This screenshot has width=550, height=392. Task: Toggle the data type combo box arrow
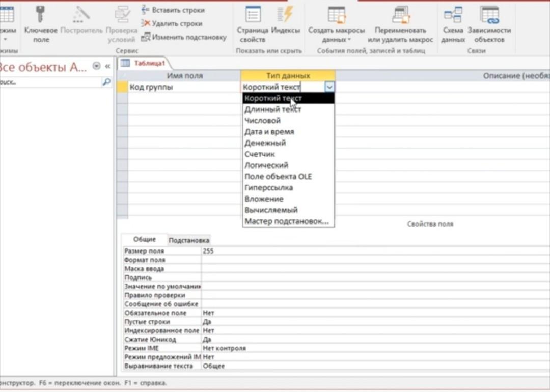pos(329,87)
